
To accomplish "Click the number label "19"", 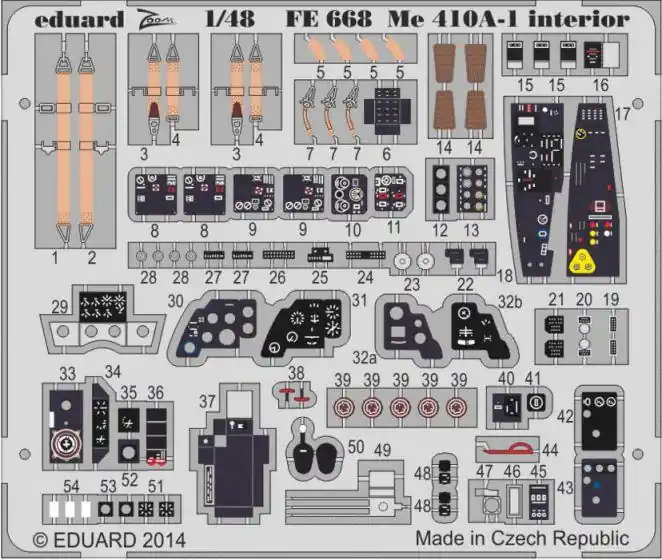I will coord(611,299).
